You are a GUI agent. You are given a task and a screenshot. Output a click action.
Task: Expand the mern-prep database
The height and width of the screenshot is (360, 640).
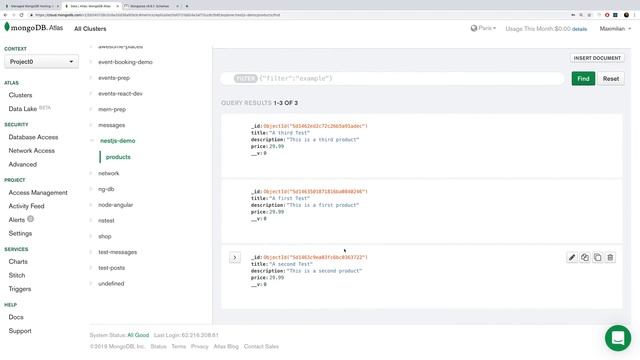tap(91, 109)
